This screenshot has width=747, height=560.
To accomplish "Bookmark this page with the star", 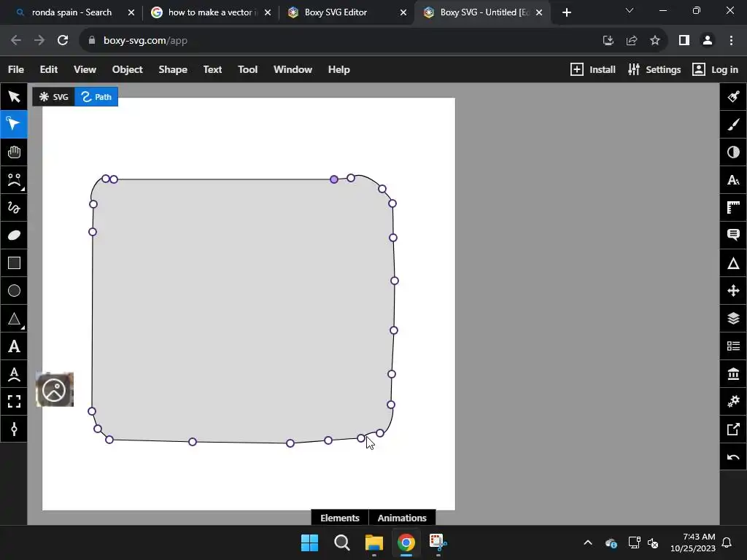I will (655, 41).
